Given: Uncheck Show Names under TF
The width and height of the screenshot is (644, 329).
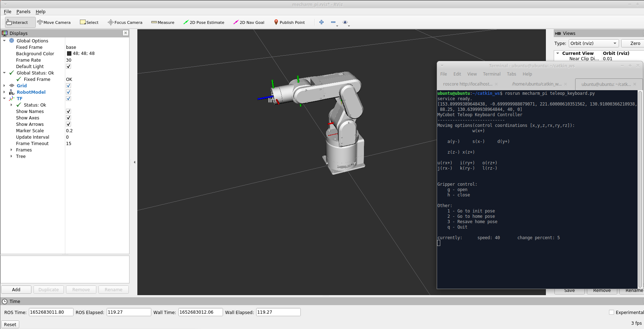Looking at the screenshot, I should coord(69,112).
